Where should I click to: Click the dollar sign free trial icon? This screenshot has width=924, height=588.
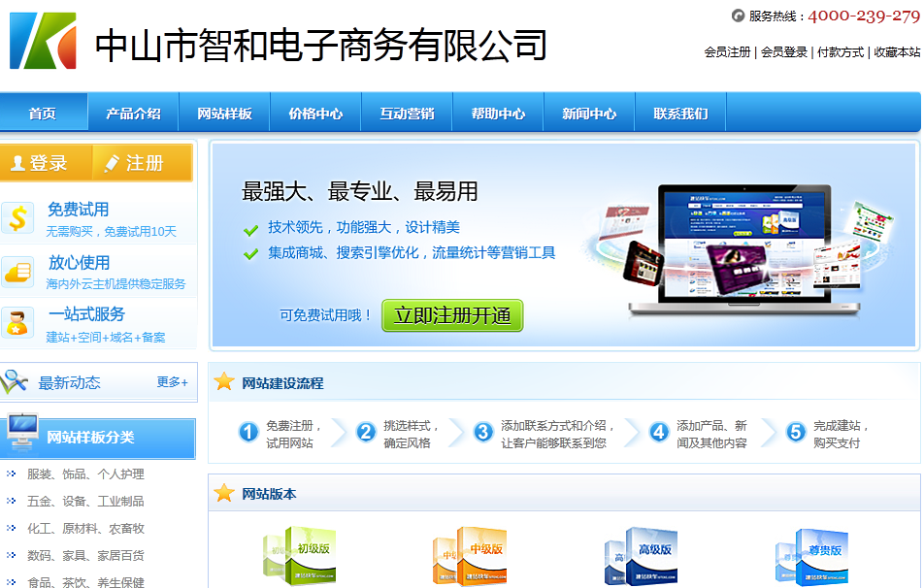18,218
